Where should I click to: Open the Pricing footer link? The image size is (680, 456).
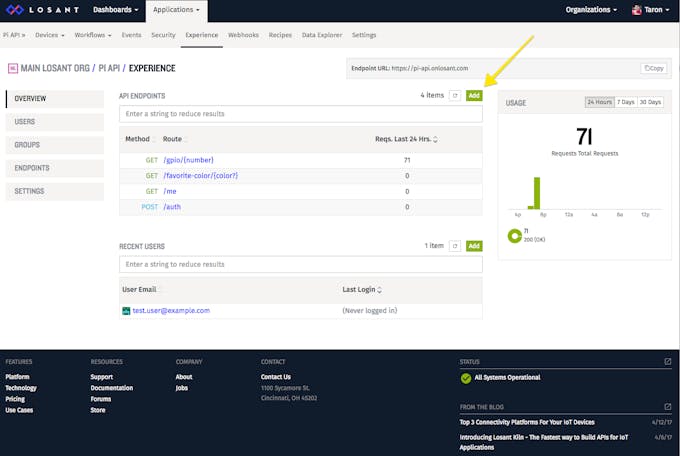click(15, 399)
